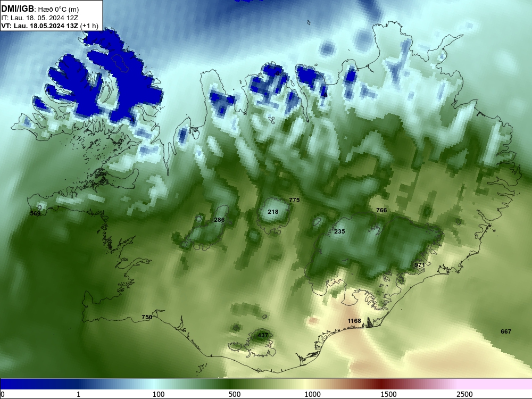This screenshot has width=532, height=399.
Task: Click the 100 tick on color scale
Action: click(x=159, y=394)
